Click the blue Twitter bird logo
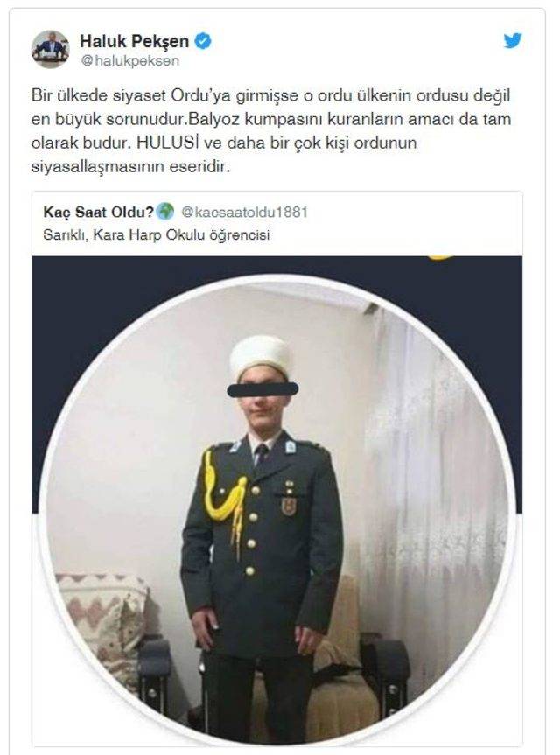Image resolution: width=560 pixels, height=755 pixels. (x=513, y=40)
